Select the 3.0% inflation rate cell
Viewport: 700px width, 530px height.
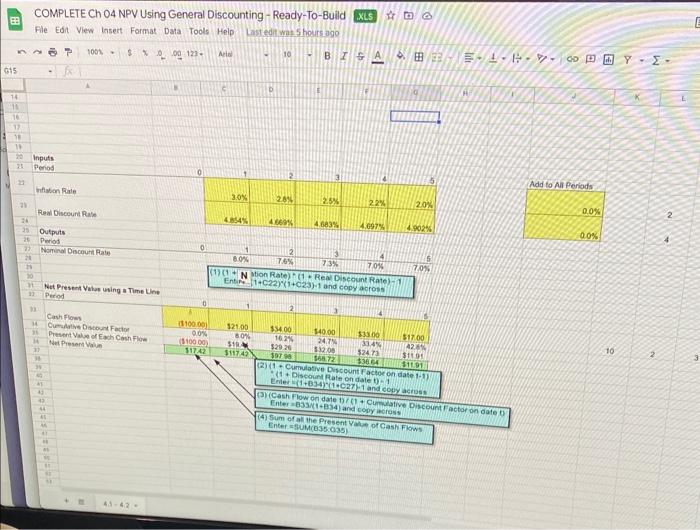pos(227,190)
